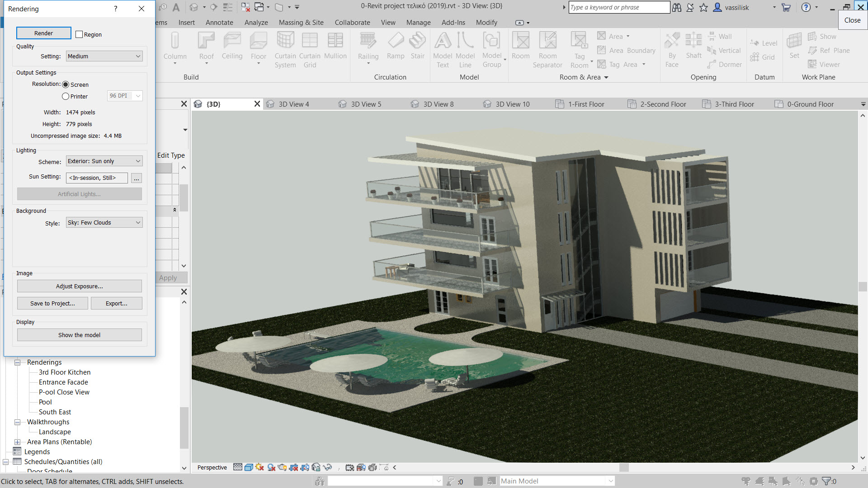Image resolution: width=868 pixels, height=488 pixels.
Task: Click the Default 3D View icon in quick access toolbar
Action: click(x=193, y=7)
